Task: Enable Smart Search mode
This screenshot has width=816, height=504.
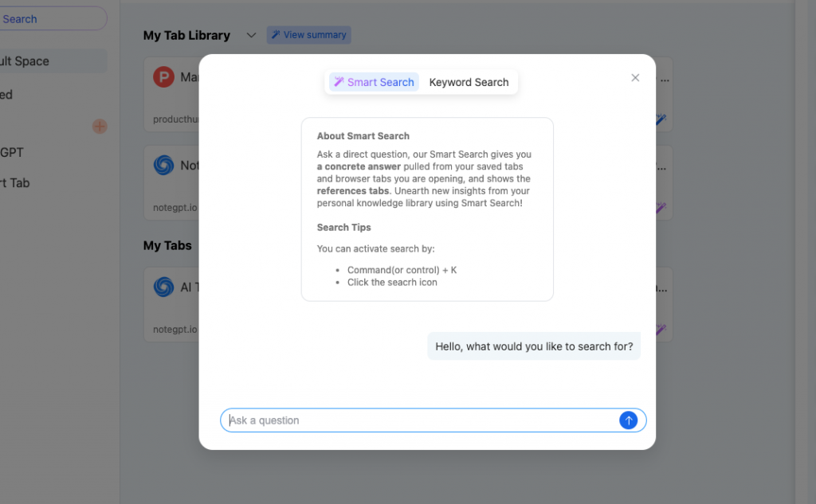Action: pyautogui.click(x=373, y=81)
